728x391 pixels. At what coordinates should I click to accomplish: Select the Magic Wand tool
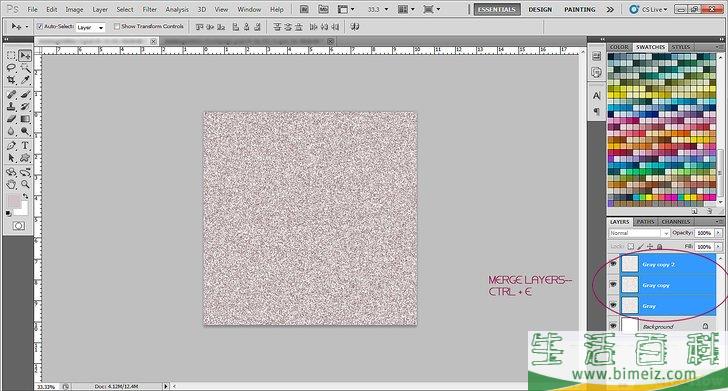click(x=25, y=68)
